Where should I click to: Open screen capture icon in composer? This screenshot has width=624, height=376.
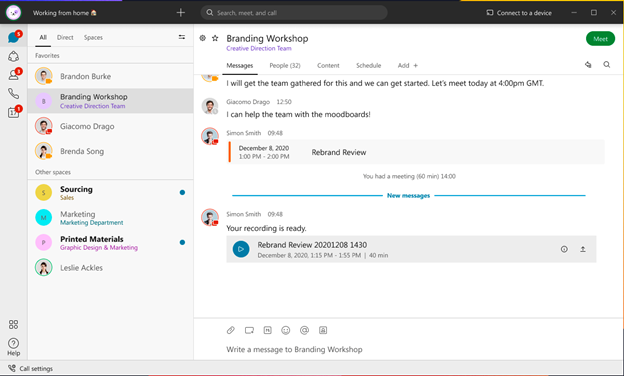tap(249, 330)
